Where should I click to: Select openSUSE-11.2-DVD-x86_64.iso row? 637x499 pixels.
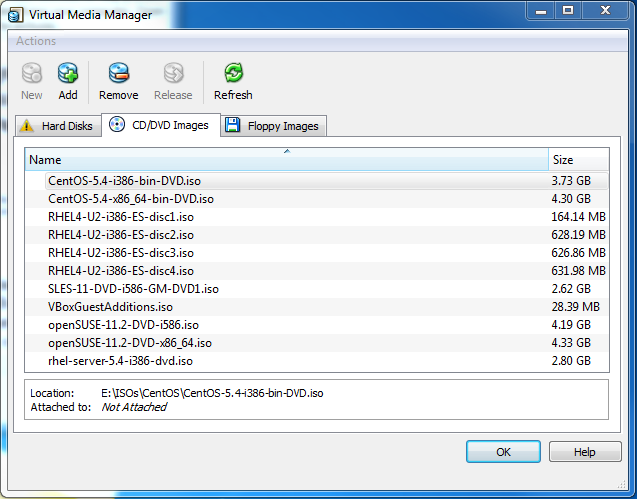[317, 343]
